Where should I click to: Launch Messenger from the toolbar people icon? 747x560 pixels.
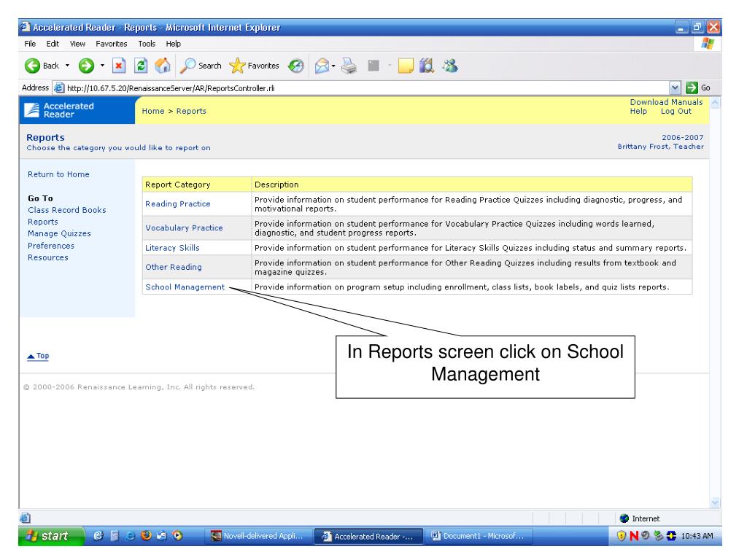pos(449,66)
